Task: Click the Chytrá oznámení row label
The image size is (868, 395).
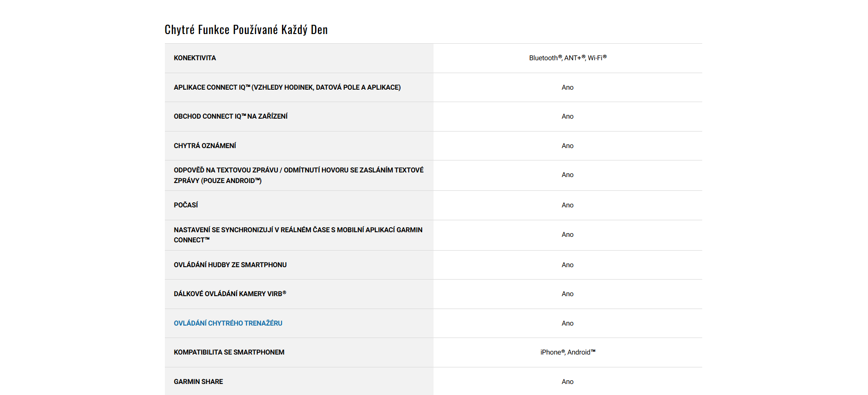Action: click(x=205, y=146)
